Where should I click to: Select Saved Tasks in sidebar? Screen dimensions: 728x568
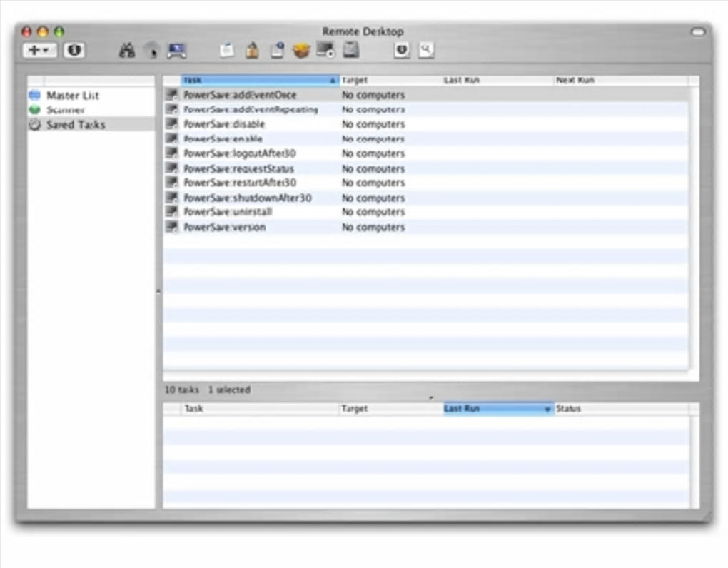pyautogui.click(x=91, y=124)
